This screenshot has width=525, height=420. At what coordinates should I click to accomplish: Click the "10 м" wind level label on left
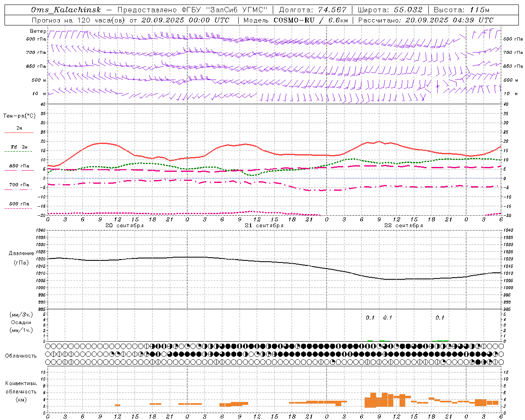[x=39, y=94]
